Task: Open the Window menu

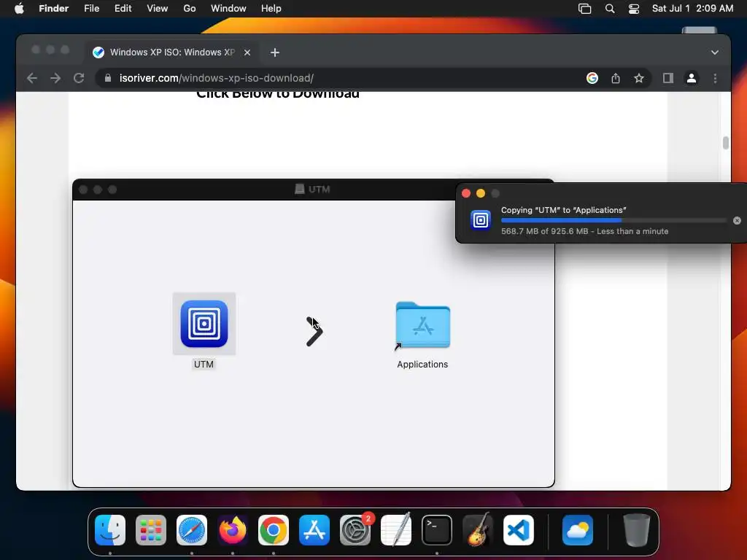Action: coord(228,9)
